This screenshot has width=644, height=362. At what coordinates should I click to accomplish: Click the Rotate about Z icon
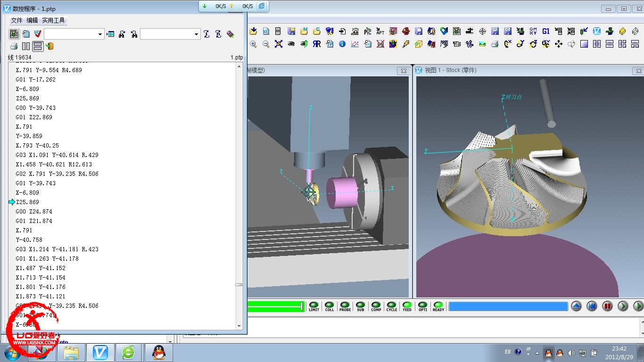tap(533, 44)
